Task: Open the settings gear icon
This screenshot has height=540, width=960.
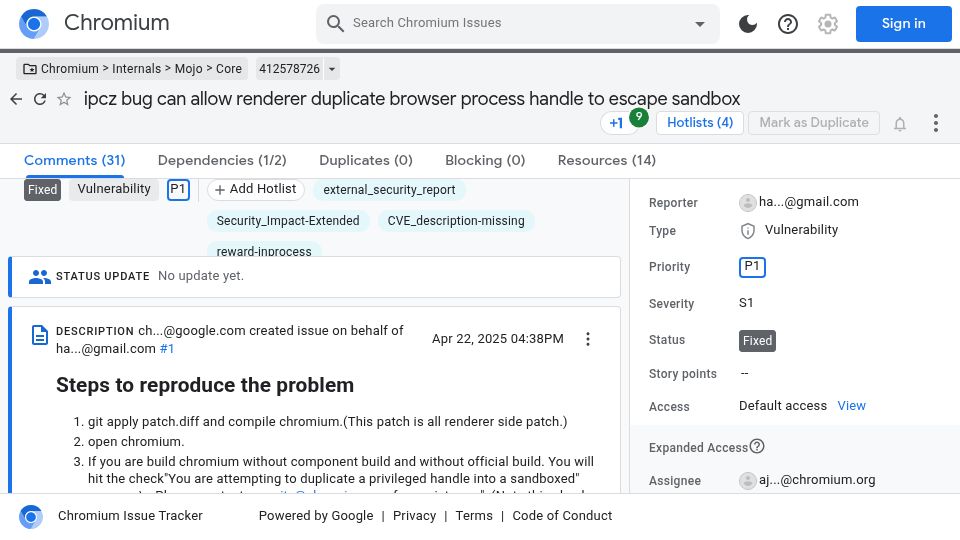Action: point(828,24)
